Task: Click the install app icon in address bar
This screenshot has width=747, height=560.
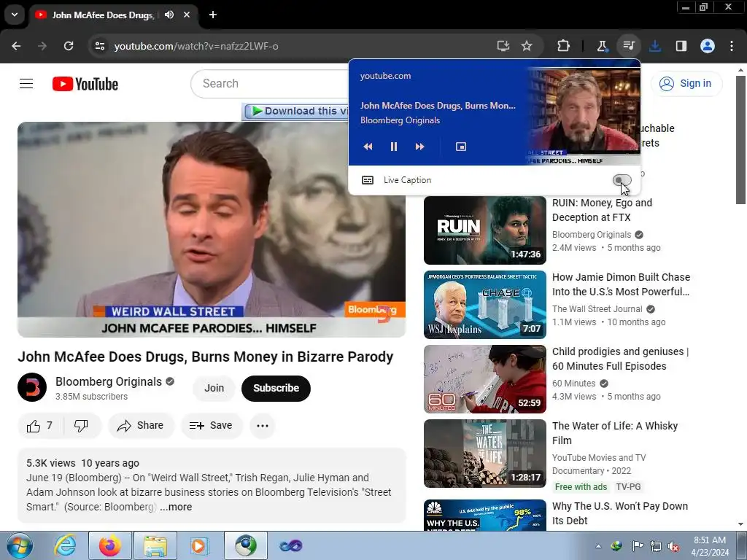Action: [x=503, y=46]
